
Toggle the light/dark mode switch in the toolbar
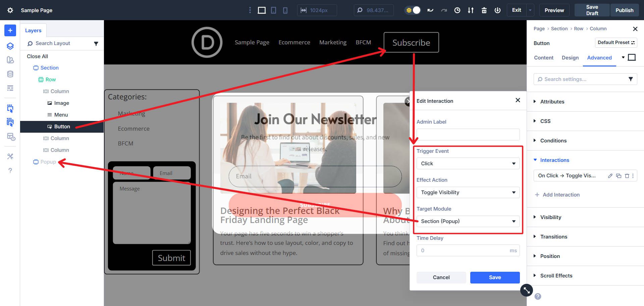tap(412, 10)
